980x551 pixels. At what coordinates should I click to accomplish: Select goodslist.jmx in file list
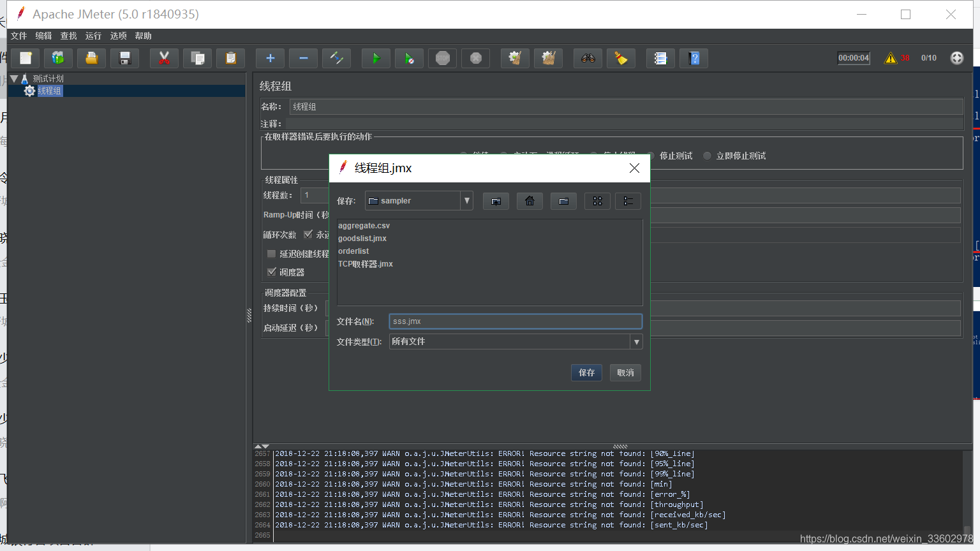point(362,239)
